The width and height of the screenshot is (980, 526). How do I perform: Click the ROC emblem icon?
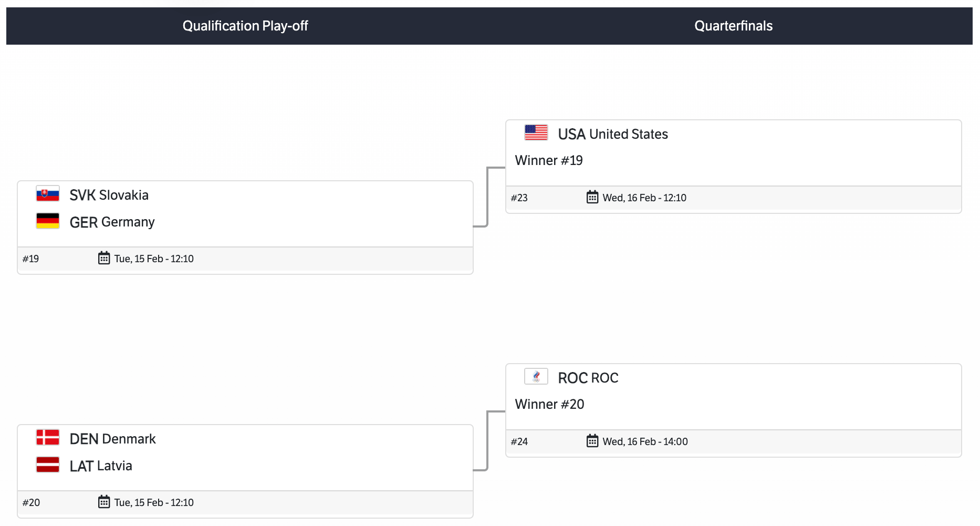[x=536, y=377]
